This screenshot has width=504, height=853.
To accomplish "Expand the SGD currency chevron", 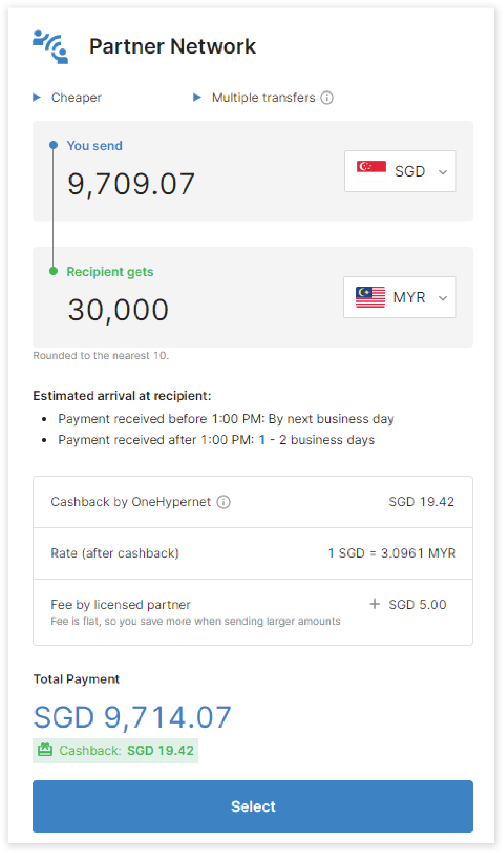I will 442,172.
